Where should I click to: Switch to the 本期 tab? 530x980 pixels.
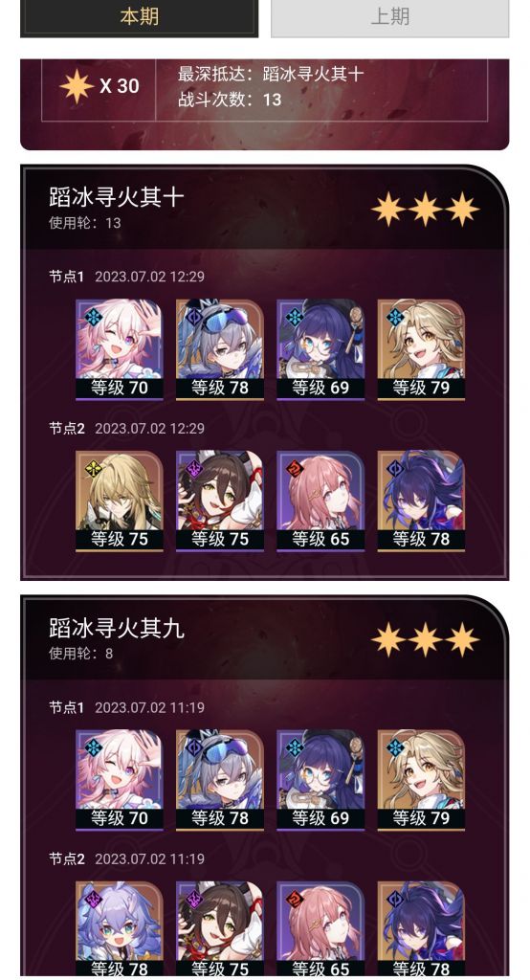point(139,17)
